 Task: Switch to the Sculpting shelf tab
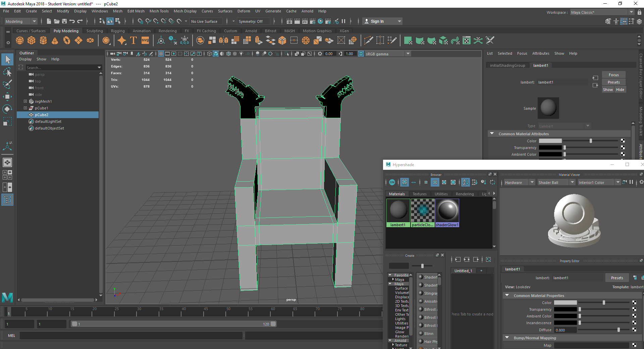click(x=95, y=31)
